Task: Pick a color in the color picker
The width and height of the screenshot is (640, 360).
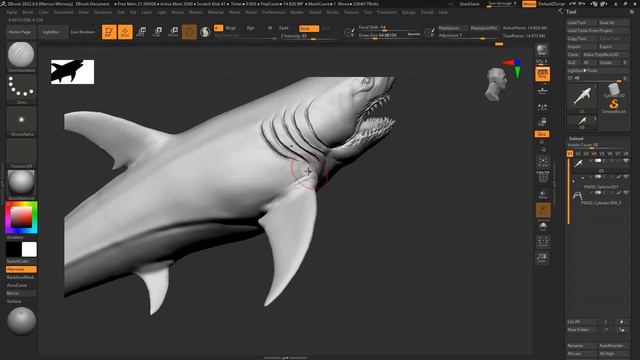Action: 21,217
